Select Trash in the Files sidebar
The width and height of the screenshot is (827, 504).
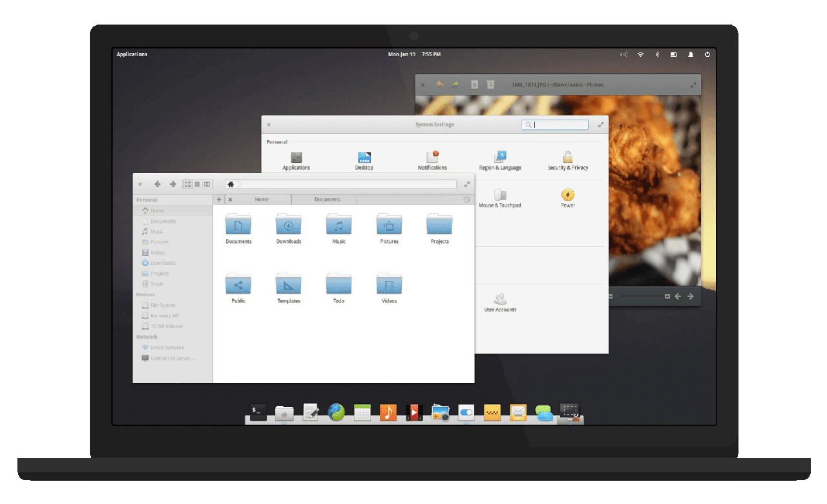(156, 284)
